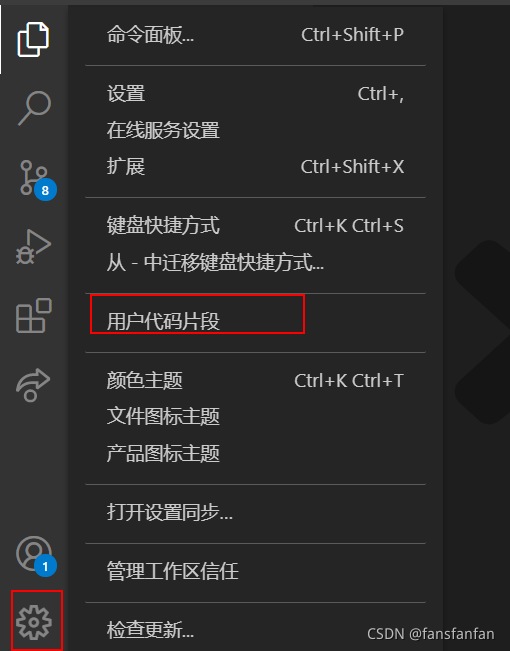
Task: Open the Search magnifier icon
Action: [34, 108]
